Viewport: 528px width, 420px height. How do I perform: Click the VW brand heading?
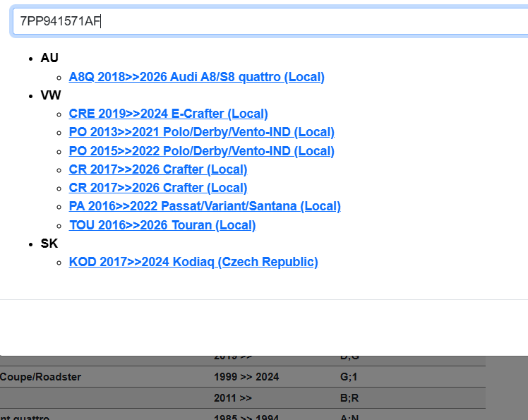(50, 95)
